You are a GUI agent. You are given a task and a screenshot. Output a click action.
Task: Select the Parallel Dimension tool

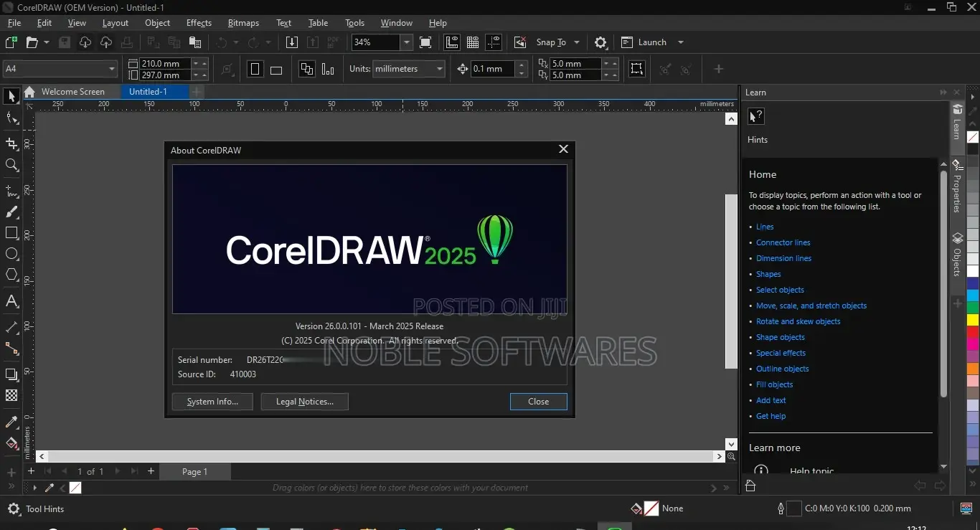pos(11,328)
